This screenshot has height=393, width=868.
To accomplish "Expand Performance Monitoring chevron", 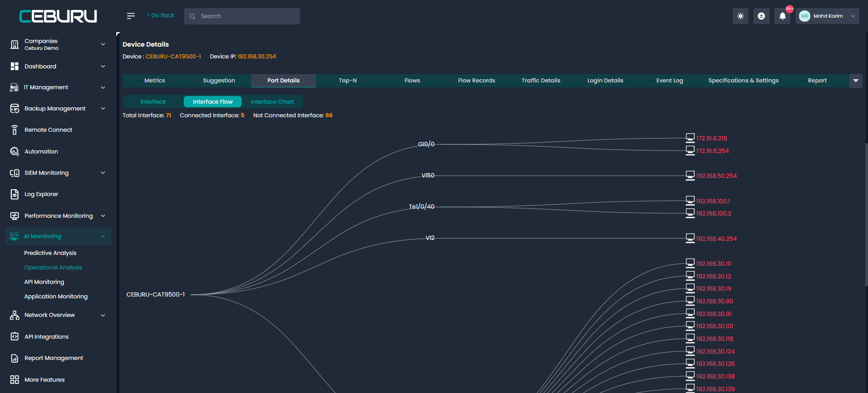I will click(x=103, y=216).
